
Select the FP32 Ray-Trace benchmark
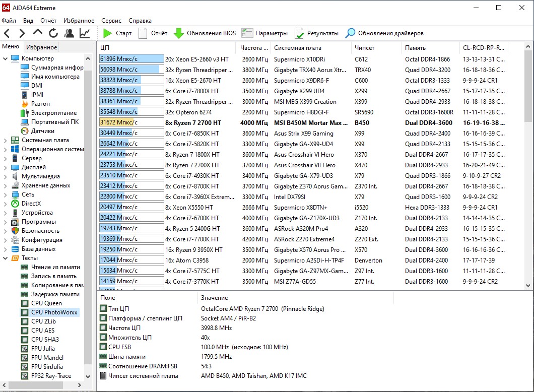(x=51, y=376)
